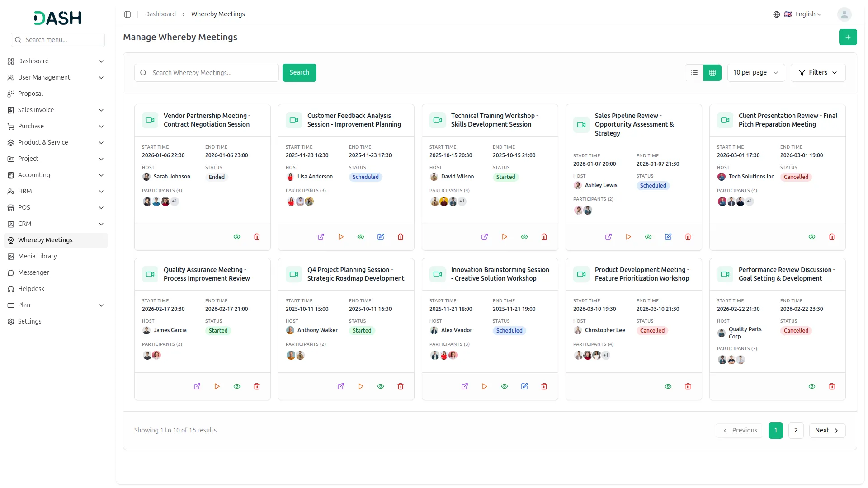Open the Proposal menu item
This screenshot has height=488, width=868.
click(x=56, y=94)
